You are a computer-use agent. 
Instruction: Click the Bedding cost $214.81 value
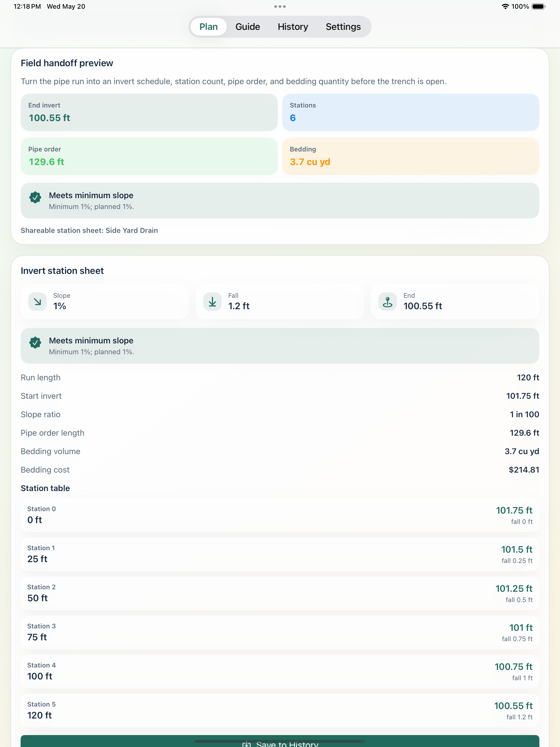524,470
